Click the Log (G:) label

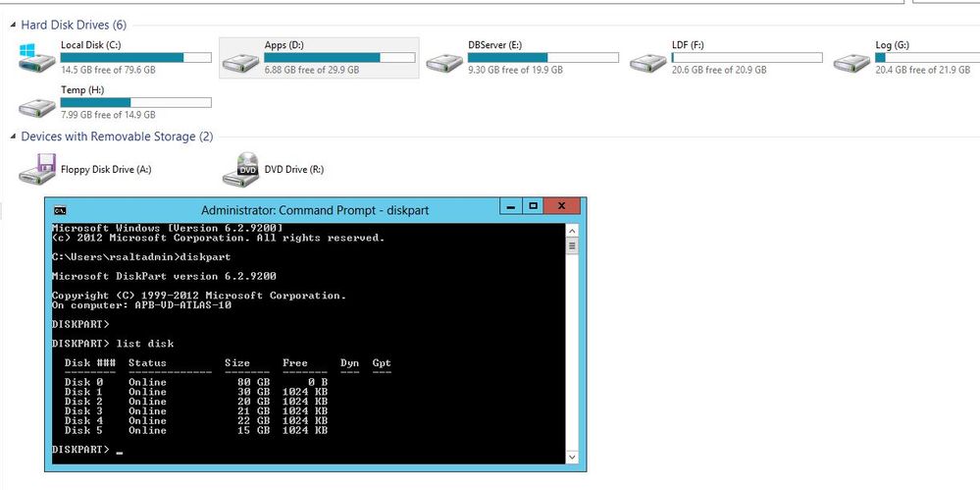pos(893,45)
